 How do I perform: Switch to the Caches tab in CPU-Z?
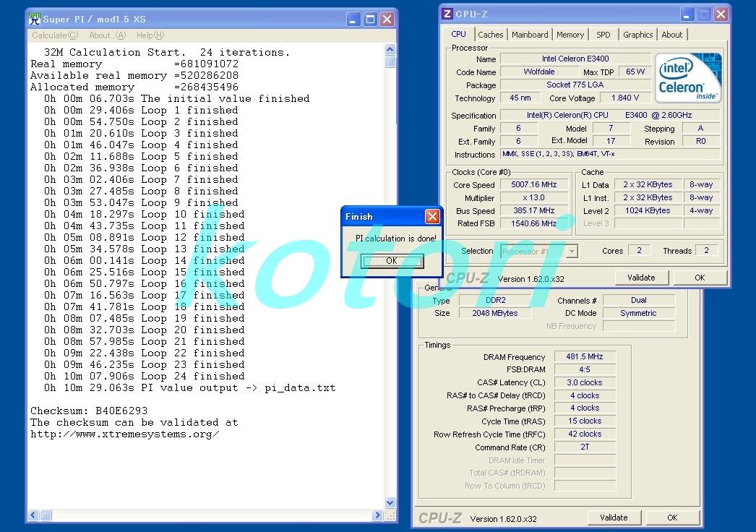(x=490, y=35)
